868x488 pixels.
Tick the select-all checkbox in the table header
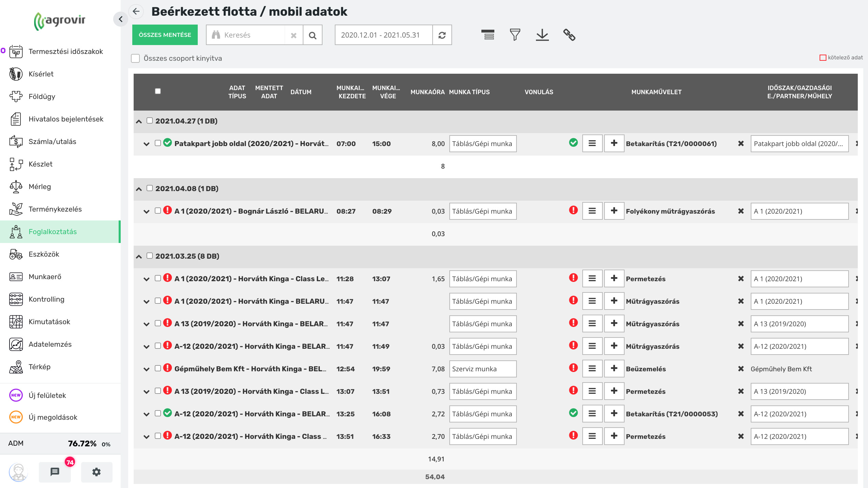click(158, 91)
